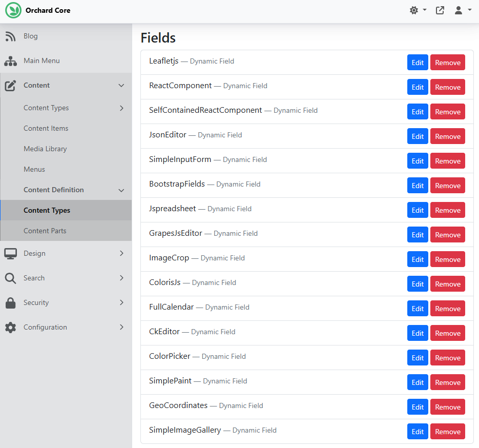Open Media Library in sidebar

tap(45, 149)
